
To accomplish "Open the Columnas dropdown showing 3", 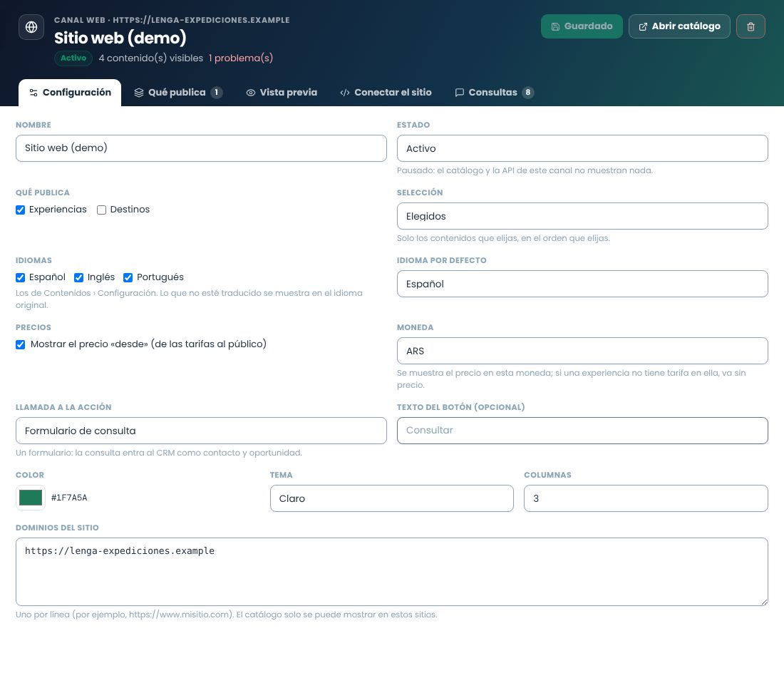I will click(646, 498).
